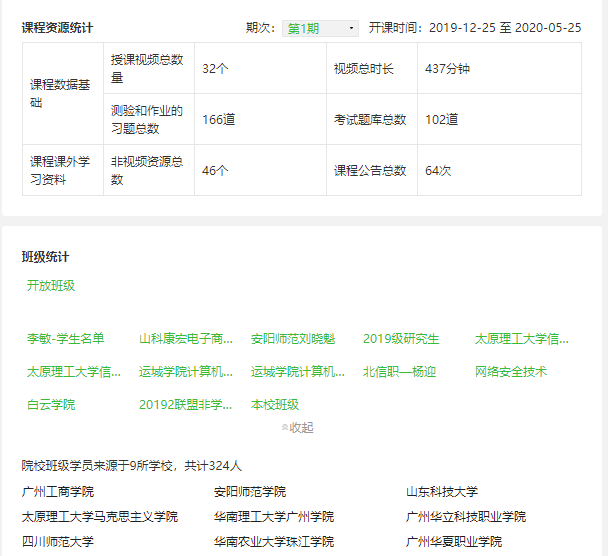Image resolution: width=608 pixels, height=556 pixels.
Task: Open the 20192联盟非学... class link
Action: (186, 405)
